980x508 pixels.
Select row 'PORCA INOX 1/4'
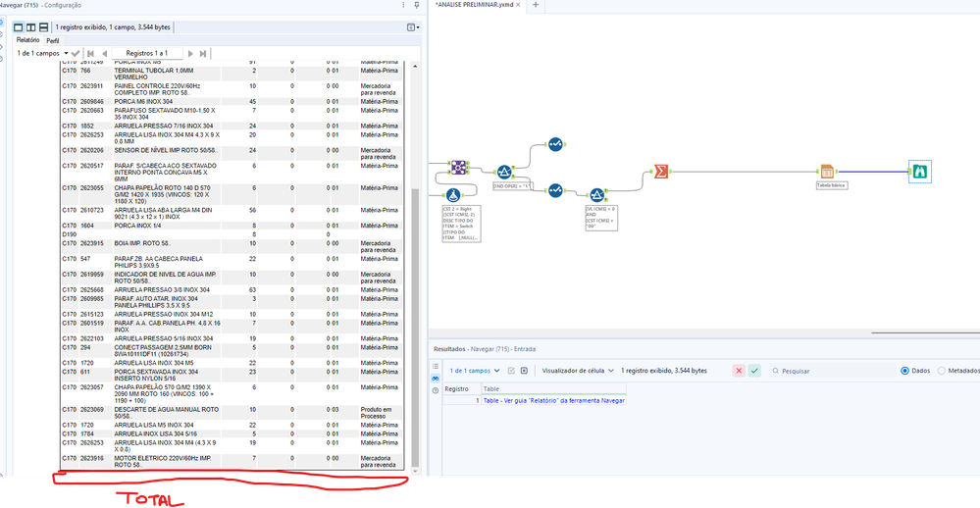pyautogui.click(x=232, y=226)
